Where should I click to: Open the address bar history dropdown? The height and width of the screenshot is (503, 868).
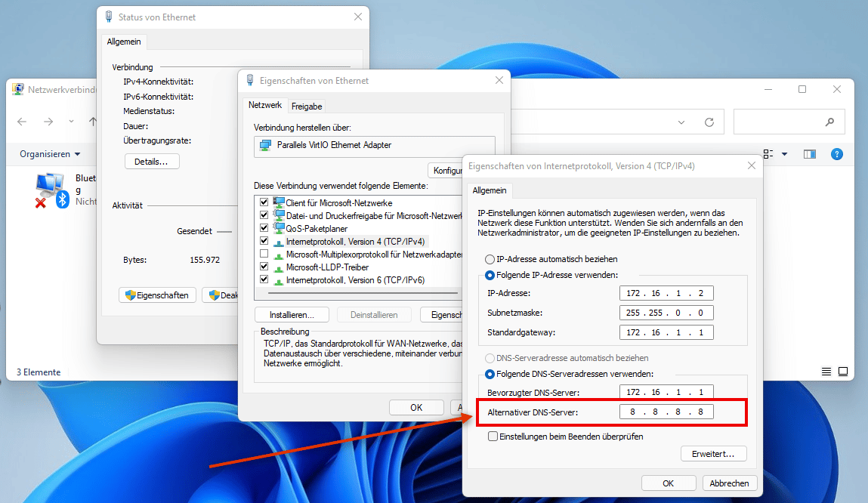click(681, 122)
